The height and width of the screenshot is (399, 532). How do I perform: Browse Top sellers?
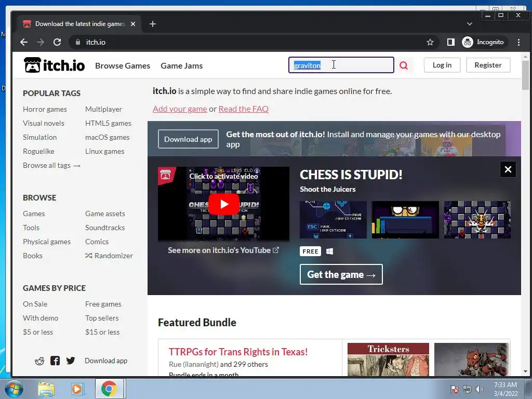102,318
